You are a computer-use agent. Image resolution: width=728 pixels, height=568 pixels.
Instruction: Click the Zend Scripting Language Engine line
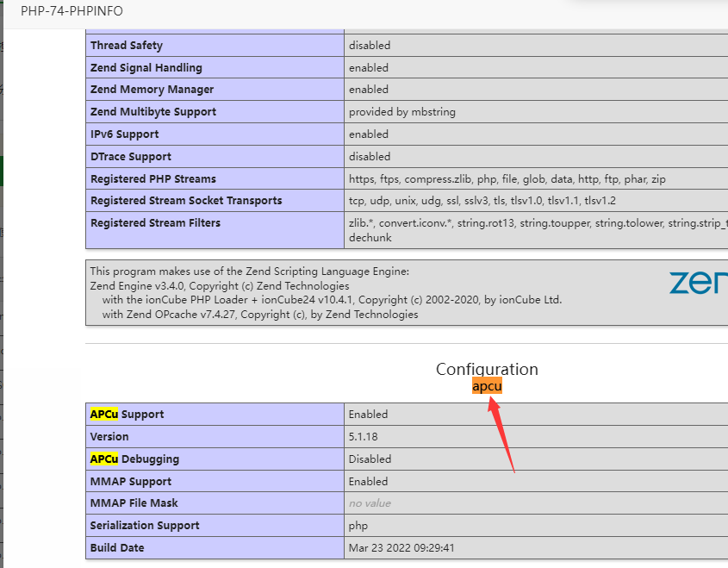tap(250, 272)
